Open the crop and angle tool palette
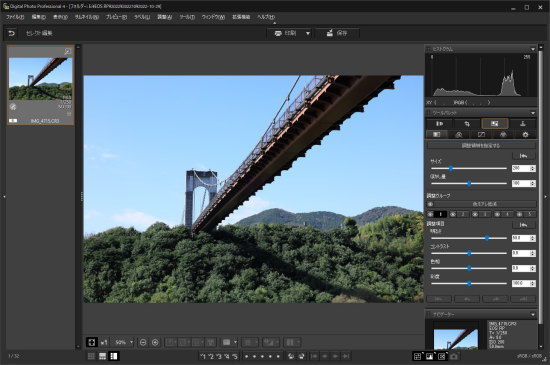This screenshot has width=550, height=365. [x=467, y=123]
